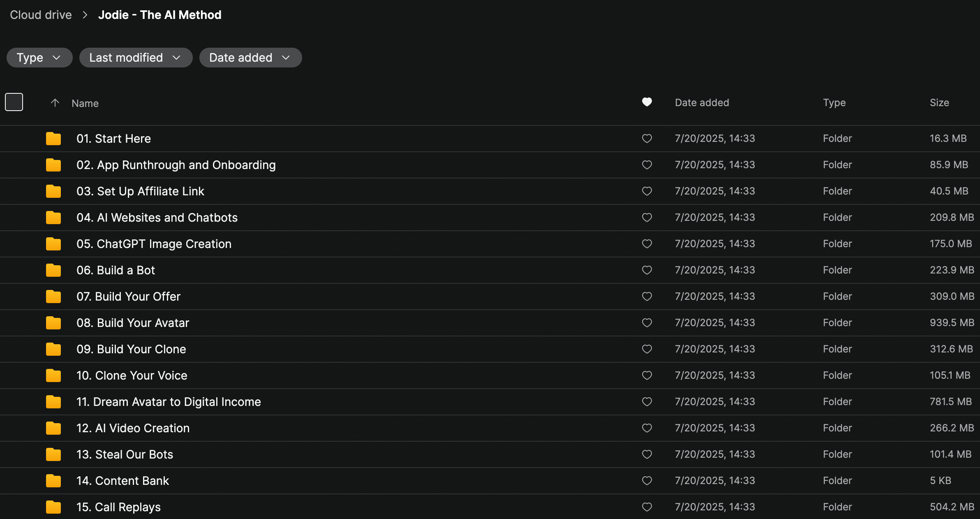Toggle favorite heart for 10. Clone Your Voice
This screenshot has width=980, height=519.
[x=647, y=375]
